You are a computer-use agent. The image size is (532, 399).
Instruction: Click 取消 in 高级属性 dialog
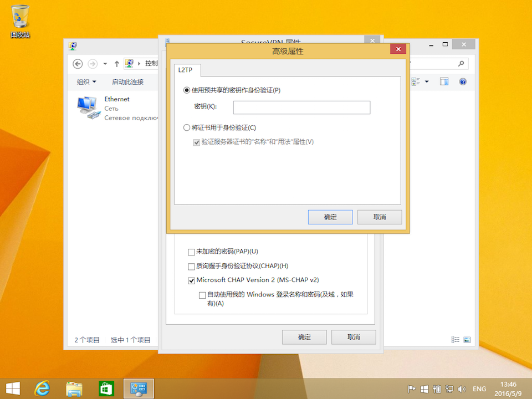(380, 217)
